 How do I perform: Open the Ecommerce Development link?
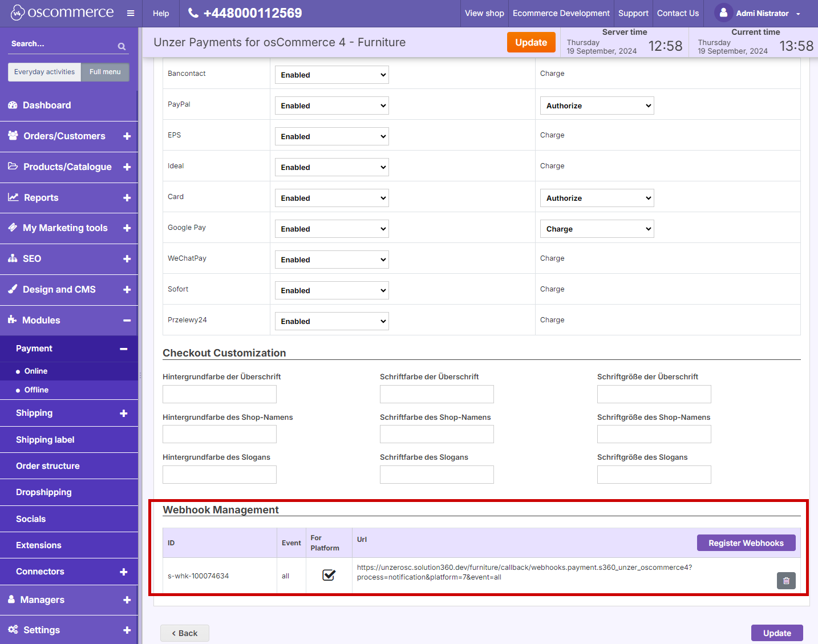561,13
